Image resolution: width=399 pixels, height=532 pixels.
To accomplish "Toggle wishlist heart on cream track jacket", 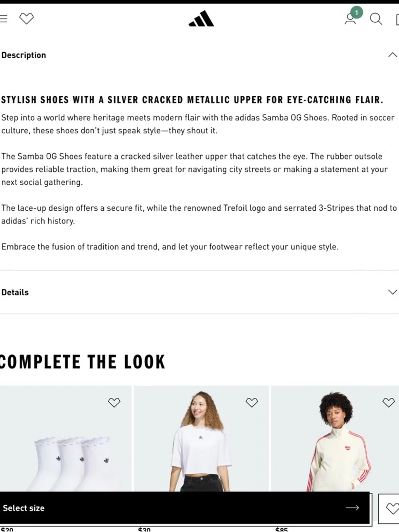I will pos(389,402).
